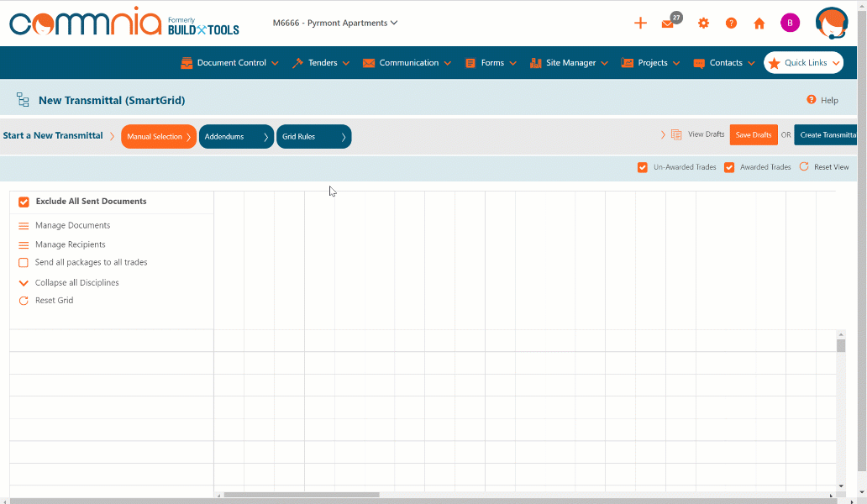Click the Reset View refresh icon
Viewport: 867px width, 504px height.
[804, 166]
